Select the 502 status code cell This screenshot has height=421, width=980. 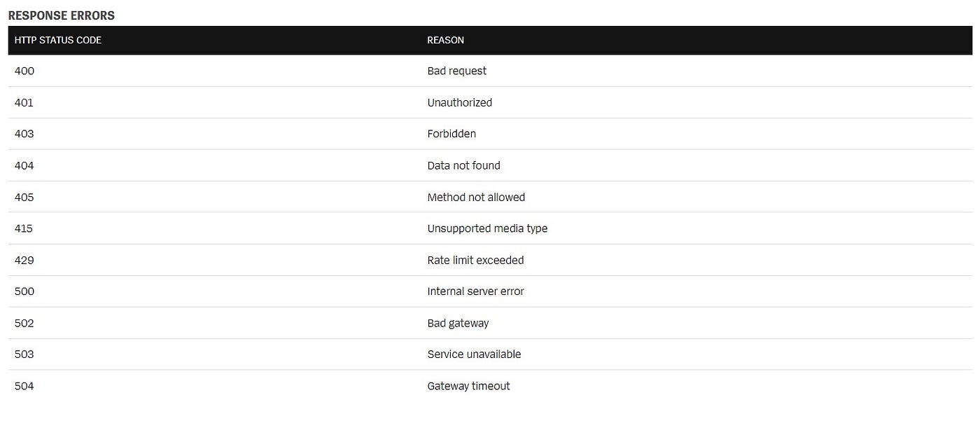point(24,323)
